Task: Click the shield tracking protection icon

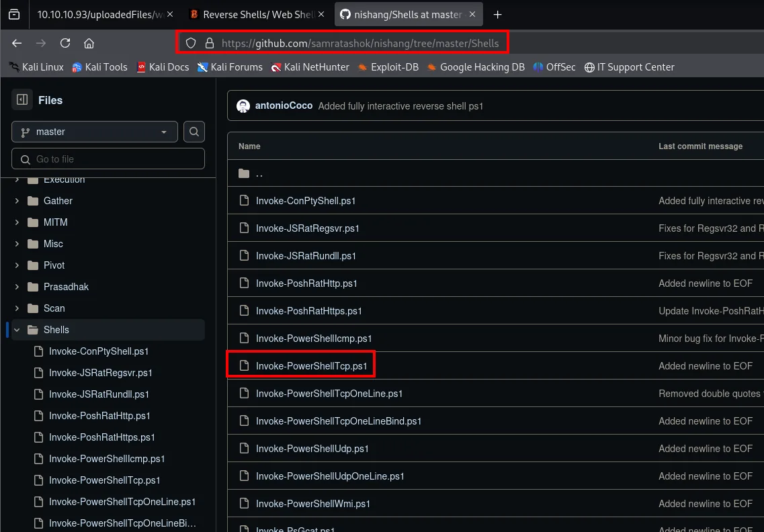Action: click(x=191, y=44)
